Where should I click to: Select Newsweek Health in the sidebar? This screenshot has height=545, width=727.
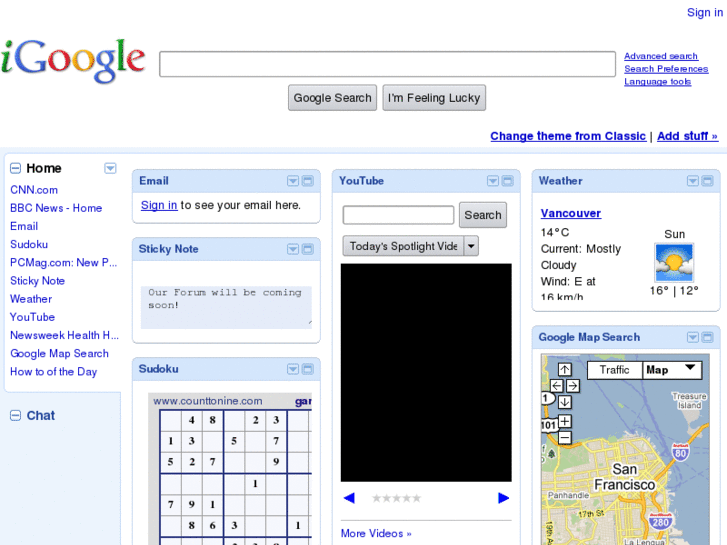64,335
